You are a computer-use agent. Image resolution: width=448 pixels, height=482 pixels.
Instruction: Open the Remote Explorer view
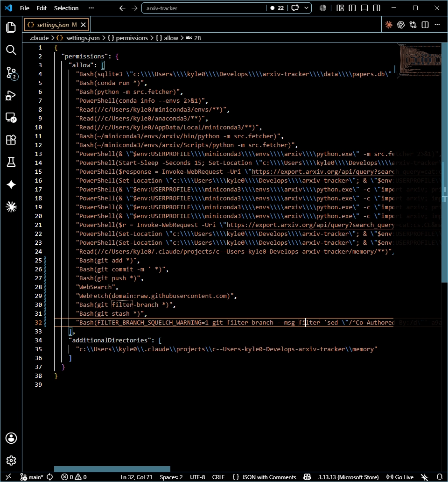pos(11,118)
